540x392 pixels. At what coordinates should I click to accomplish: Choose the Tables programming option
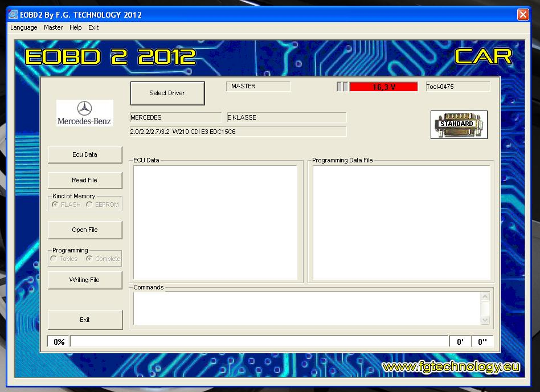pos(54,259)
